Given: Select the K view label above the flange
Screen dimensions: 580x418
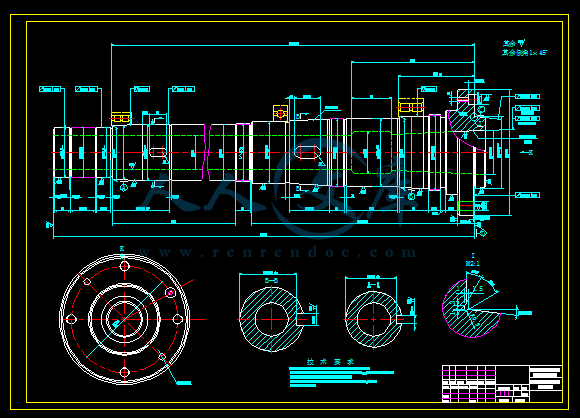Looking at the screenshot, I should click(x=122, y=249).
